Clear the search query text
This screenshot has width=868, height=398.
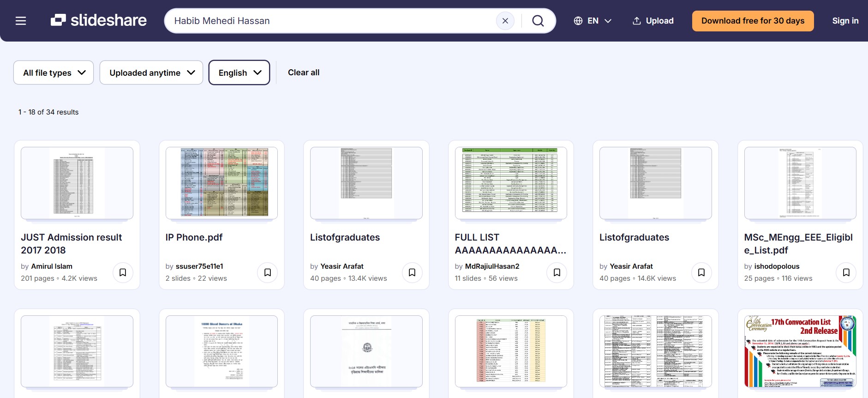(505, 21)
